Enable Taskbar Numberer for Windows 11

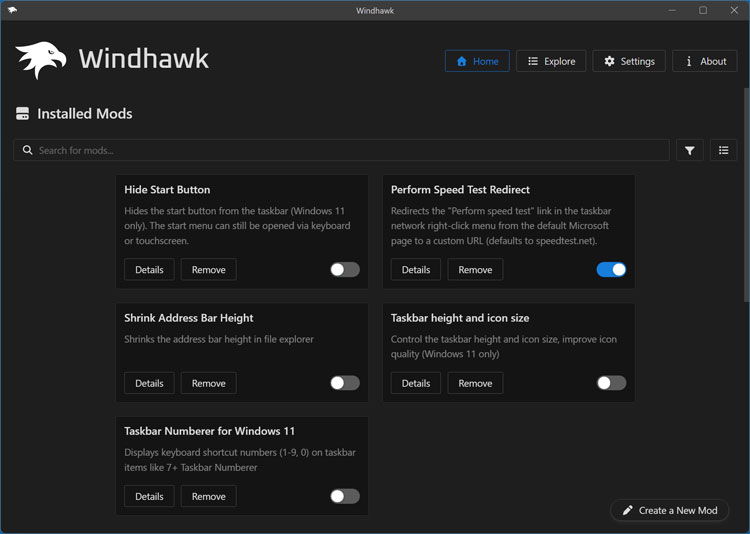[345, 496]
